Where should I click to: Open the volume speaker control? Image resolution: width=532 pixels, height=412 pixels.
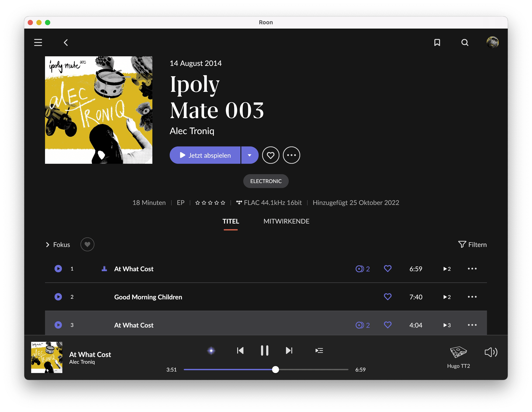pos(491,352)
